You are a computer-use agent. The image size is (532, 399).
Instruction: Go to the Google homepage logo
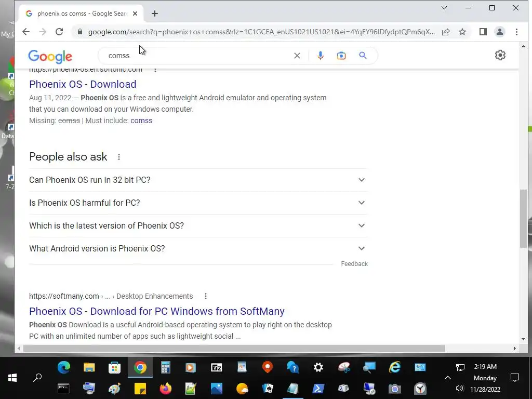point(50,56)
